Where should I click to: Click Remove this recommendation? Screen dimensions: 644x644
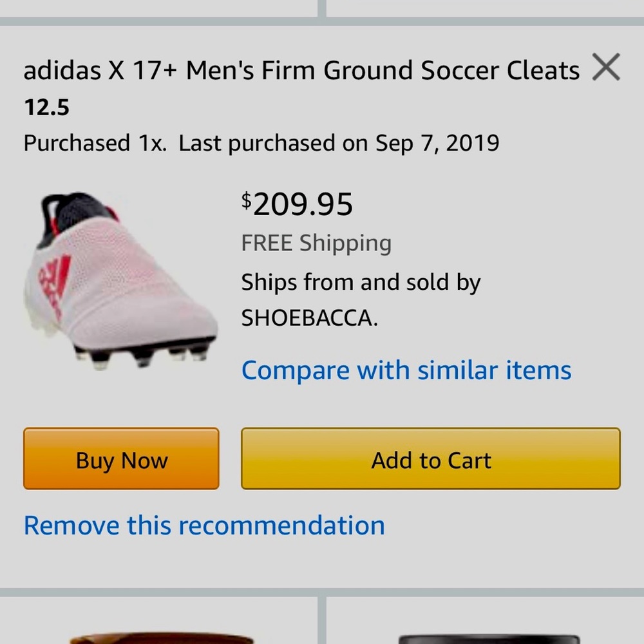[x=204, y=525]
